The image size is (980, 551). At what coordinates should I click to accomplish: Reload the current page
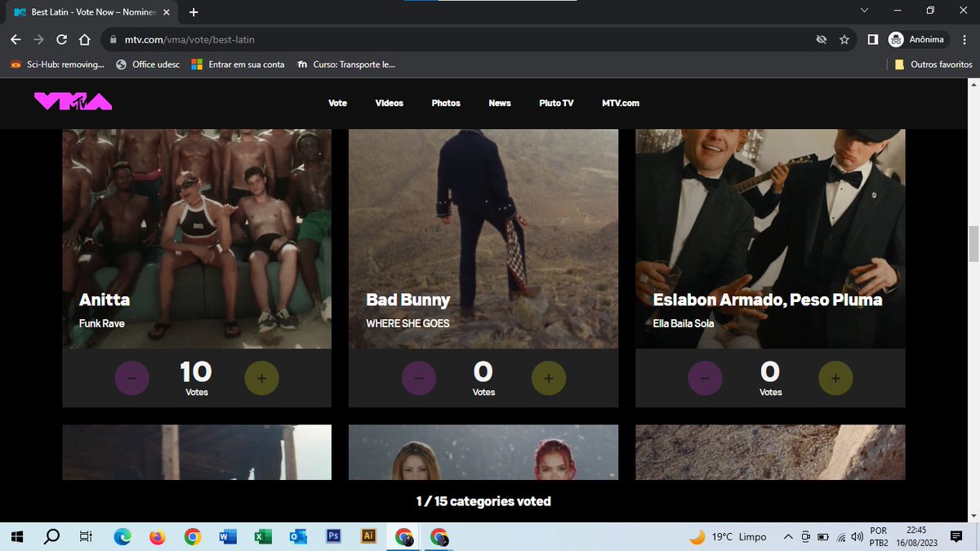(61, 39)
